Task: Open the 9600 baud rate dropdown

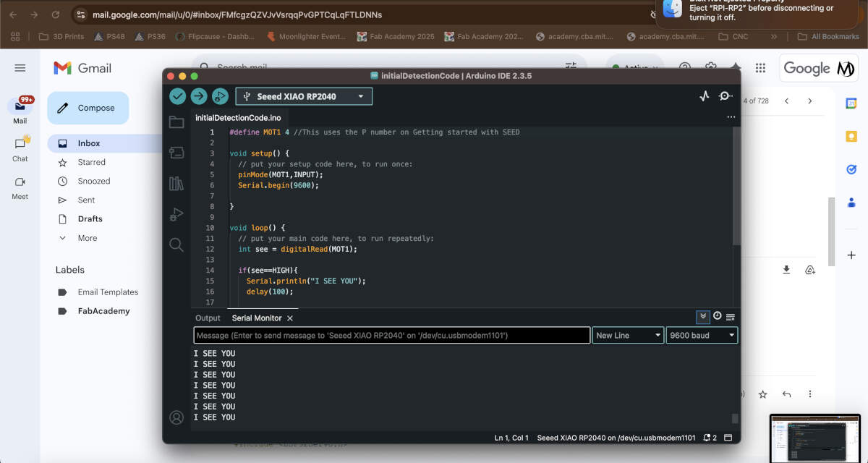Action: pyautogui.click(x=702, y=336)
